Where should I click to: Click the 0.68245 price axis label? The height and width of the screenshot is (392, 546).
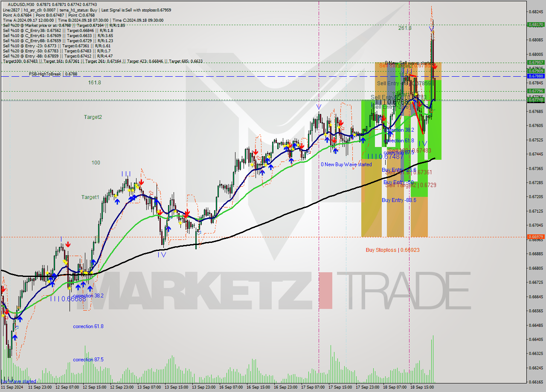coord(536,12)
